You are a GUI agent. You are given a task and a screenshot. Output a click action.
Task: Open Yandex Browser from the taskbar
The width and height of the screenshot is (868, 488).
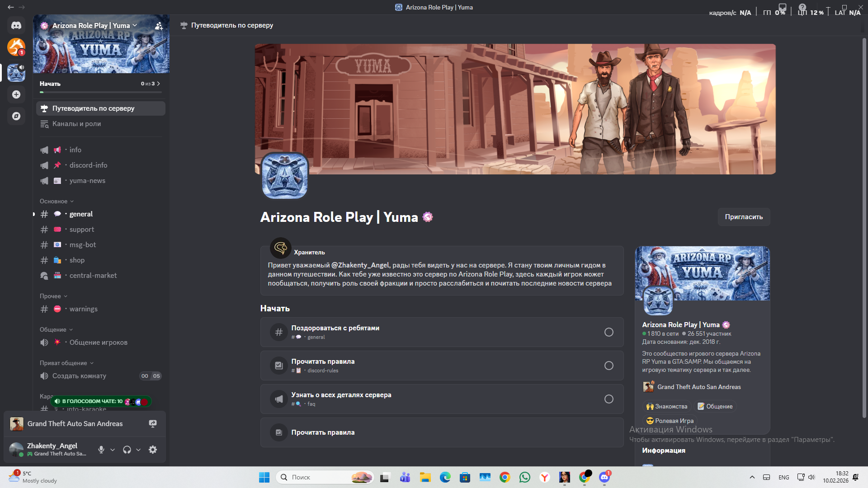(x=545, y=477)
